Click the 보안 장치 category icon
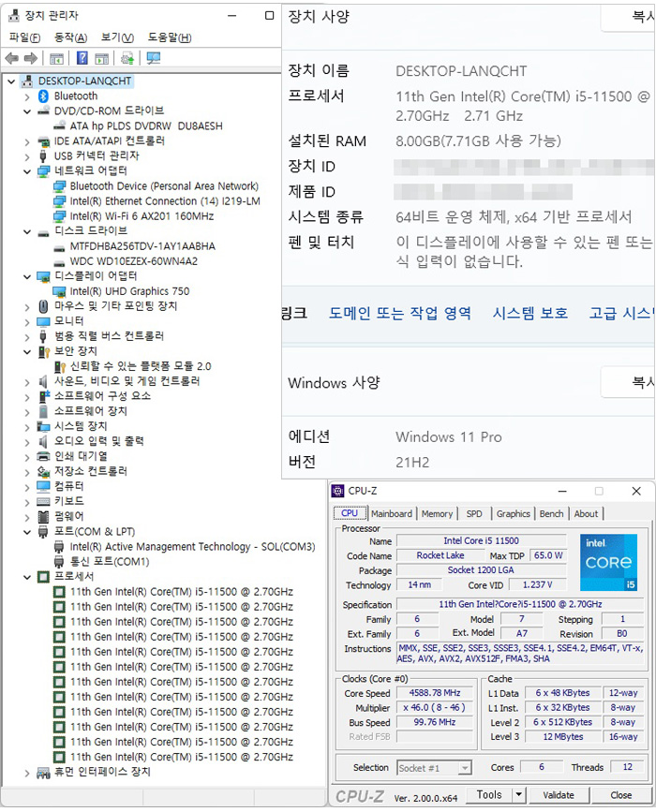The height and width of the screenshot is (812, 656). 43,352
